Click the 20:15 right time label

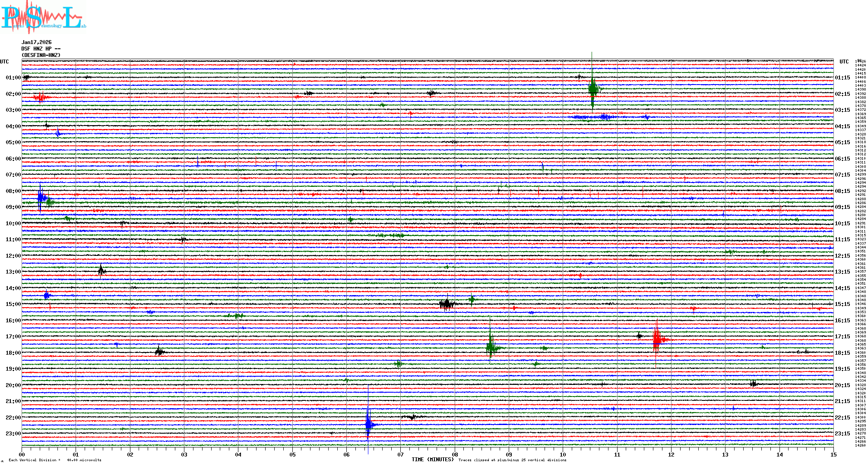point(842,385)
